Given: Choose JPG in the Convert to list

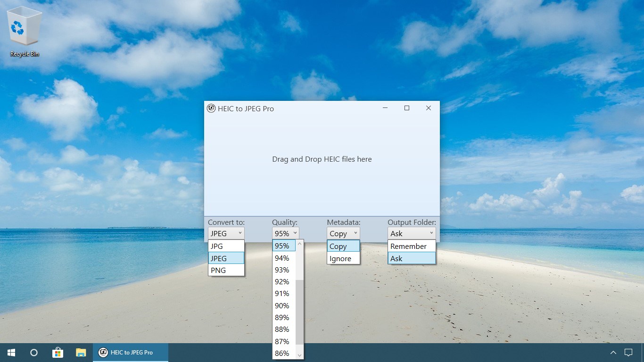Looking at the screenshot, I should tap(226, 246).
